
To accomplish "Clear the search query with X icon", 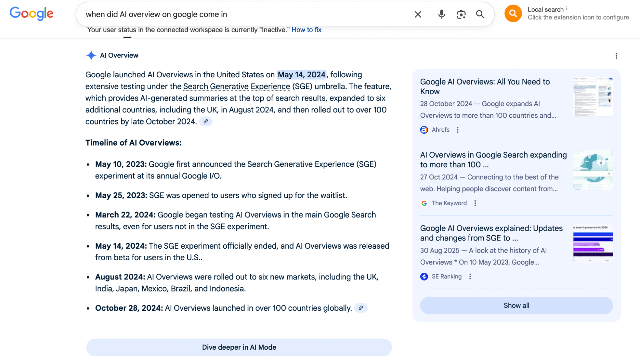I will tap(418, 14).
